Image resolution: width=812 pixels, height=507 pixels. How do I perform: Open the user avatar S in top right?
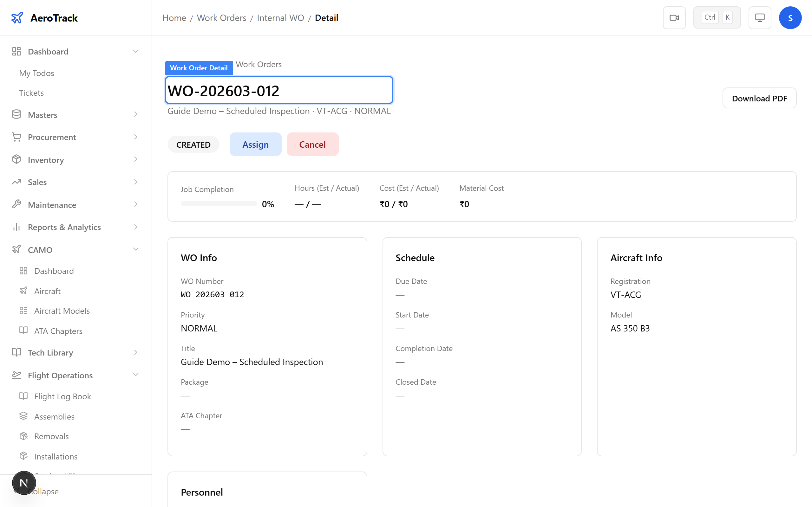coord(790,17)
